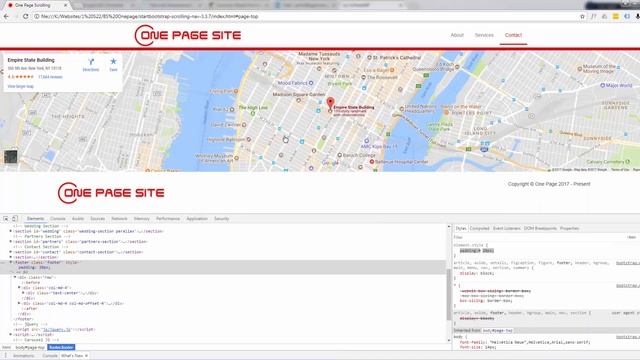Viewport: 640px width, 360px height.
Task: Click the One Page Site footer logo
Action: 111,193
